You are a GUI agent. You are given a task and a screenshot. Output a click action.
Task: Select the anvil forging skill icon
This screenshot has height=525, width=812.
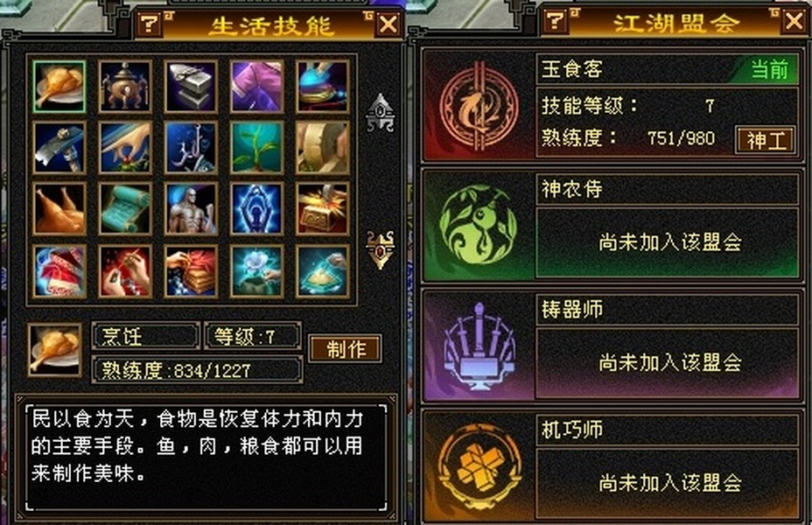pyautogui.click(x=191, y=87)
